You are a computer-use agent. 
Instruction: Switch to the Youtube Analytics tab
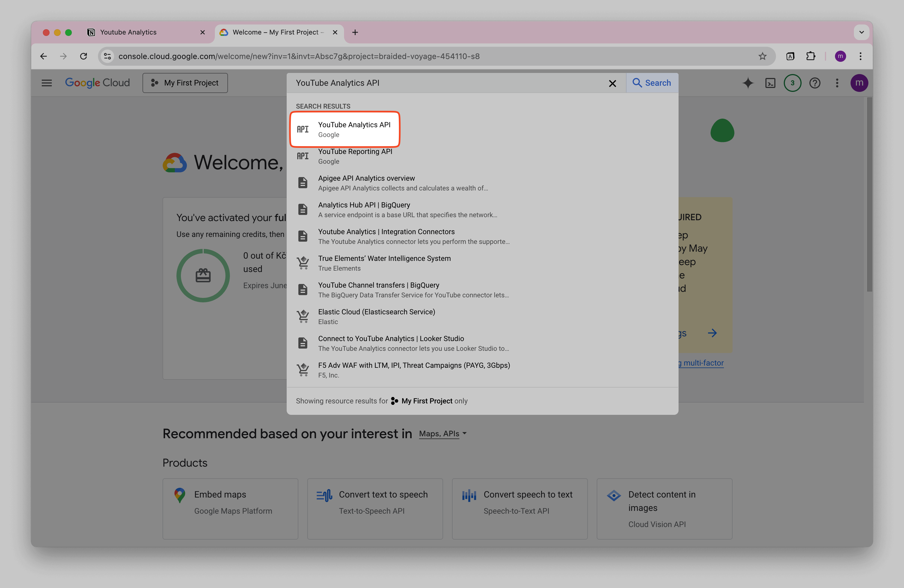tap(128, 32)
